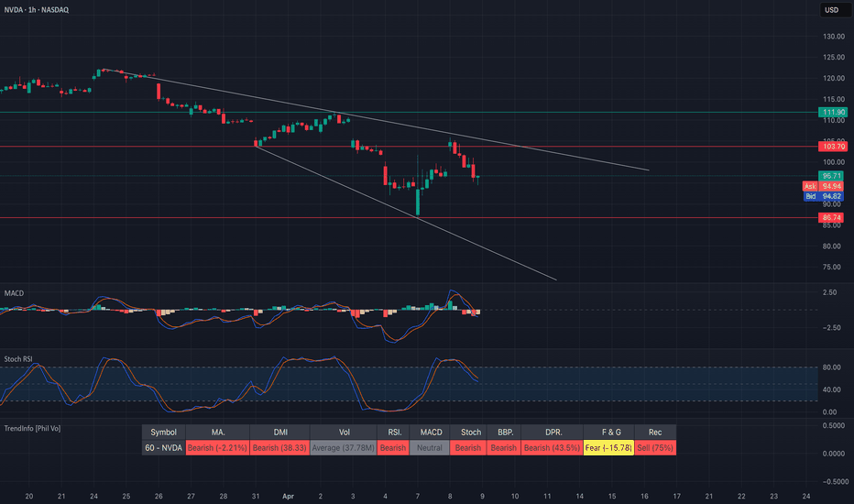This screenshot has width=854, height=504.
Task: Click the 40.00 Stoch RSI scale label
Action: (831, 389)
